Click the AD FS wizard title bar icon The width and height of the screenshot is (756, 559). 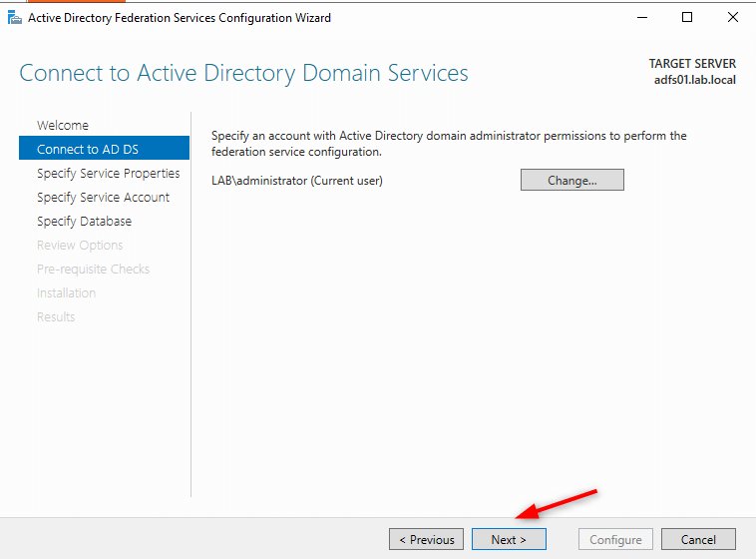[x=15, y=18]
